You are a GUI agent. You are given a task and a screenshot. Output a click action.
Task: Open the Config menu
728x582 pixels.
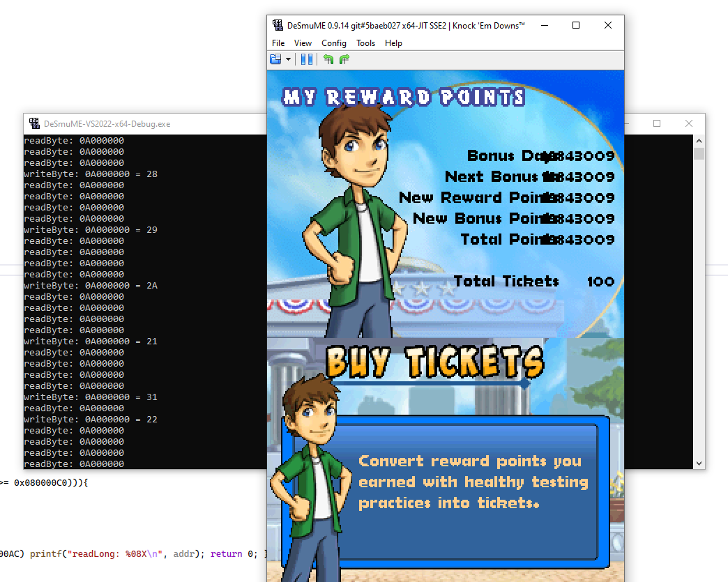pos(334,43)
